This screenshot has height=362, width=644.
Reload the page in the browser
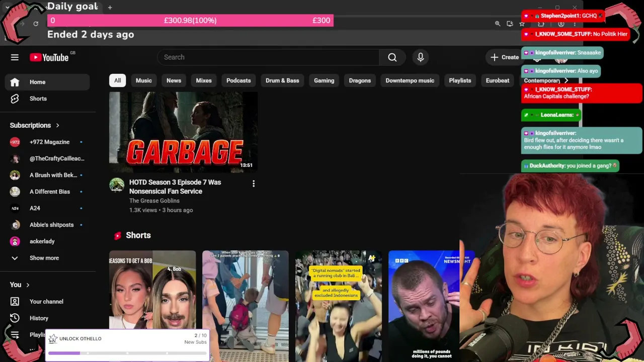(x=36, y=24)
